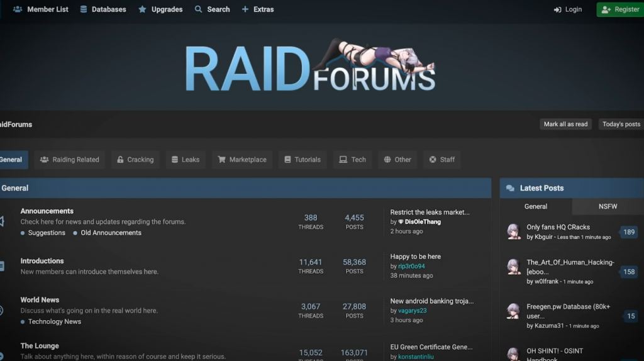Click w0lfrank's avatar thumbnail

tap(513, 267)
